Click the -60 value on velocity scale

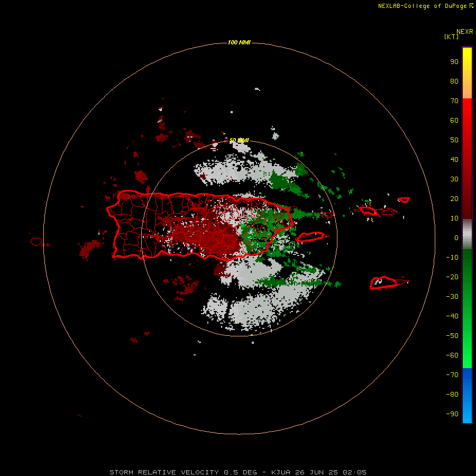tap(452, 355)
